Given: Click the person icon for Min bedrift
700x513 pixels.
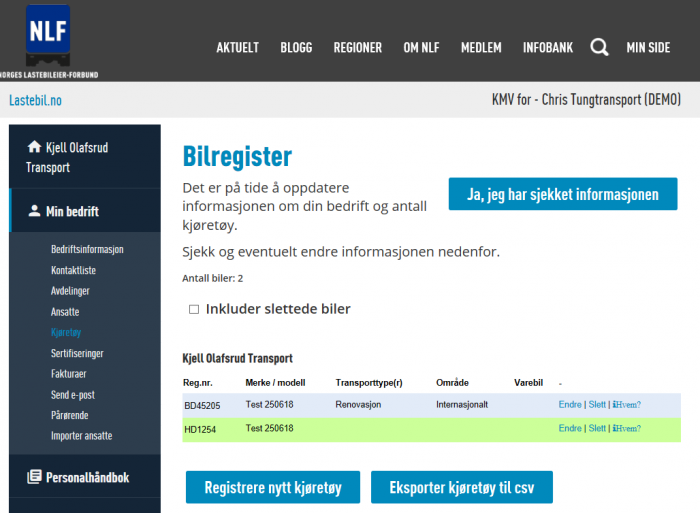Looking at the screenshot, I should point(35,211).
